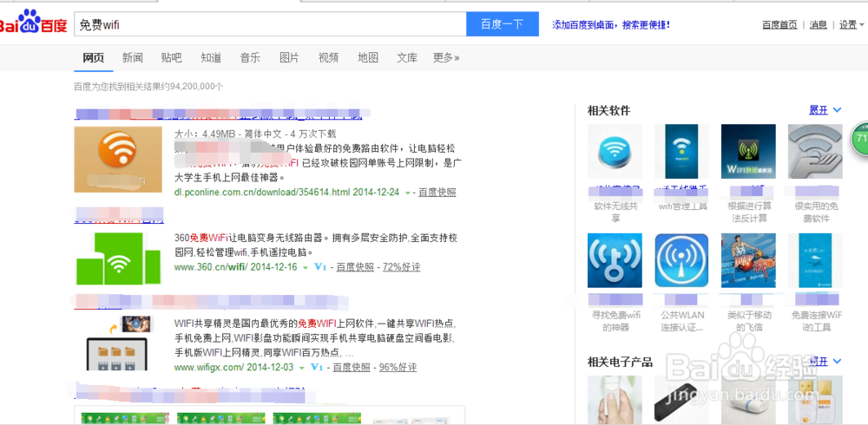Go to 百度首页
The width and height of the screenshot is (868, 425).
(779, 25)
